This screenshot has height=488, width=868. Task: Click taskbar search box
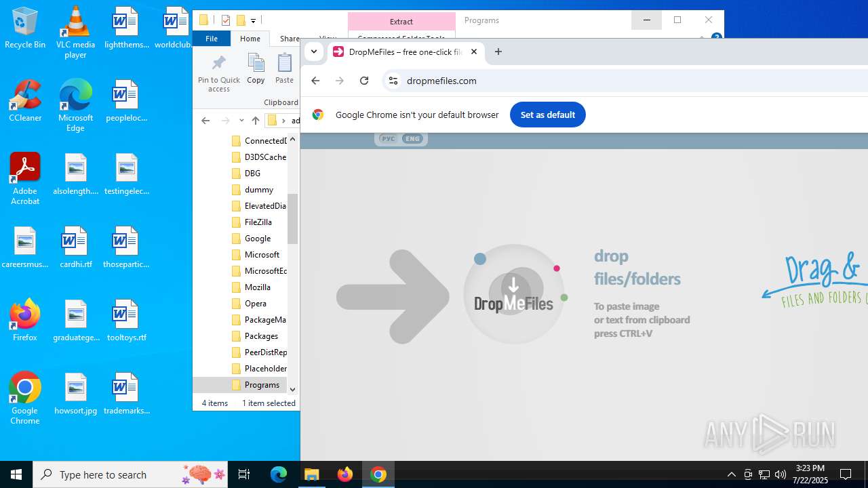click(x=131, y=474)
